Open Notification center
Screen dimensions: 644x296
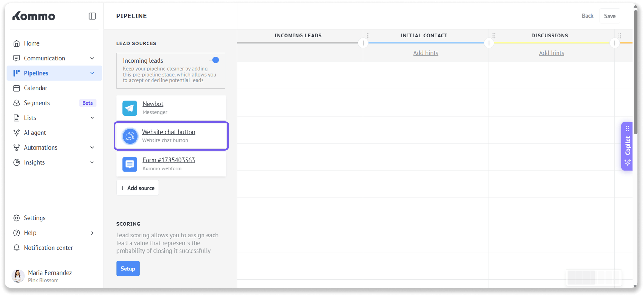pyautogui.click(x=54, y=248)
